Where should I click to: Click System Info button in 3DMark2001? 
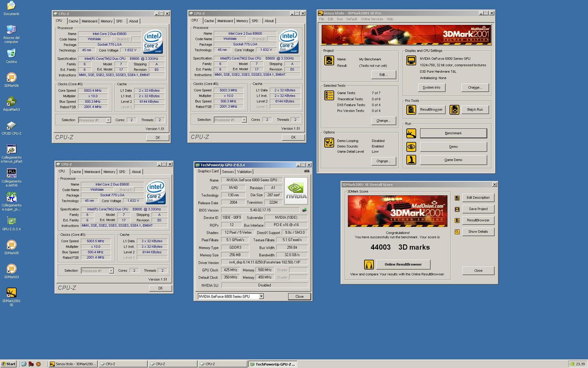coord(431,88)
